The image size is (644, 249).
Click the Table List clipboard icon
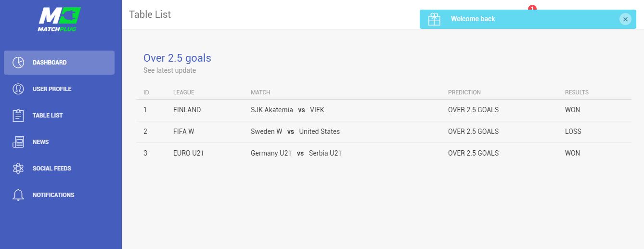pos(18,116)
